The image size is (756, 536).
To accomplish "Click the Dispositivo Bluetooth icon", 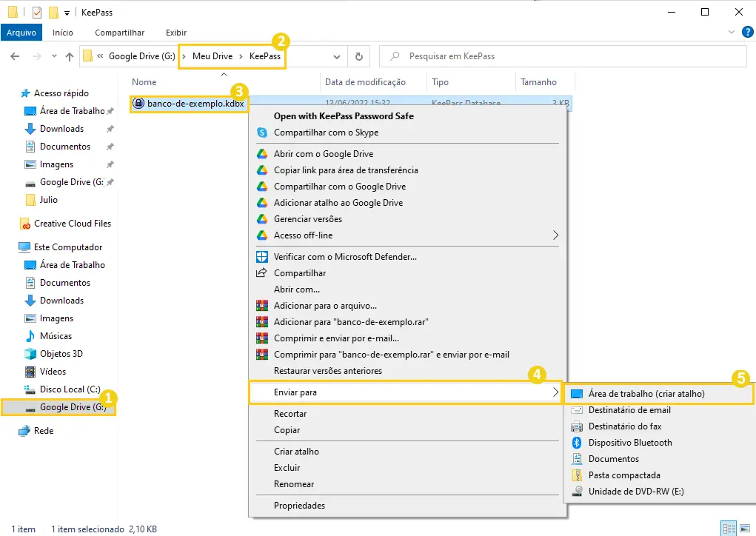I will tap(577, 443).
